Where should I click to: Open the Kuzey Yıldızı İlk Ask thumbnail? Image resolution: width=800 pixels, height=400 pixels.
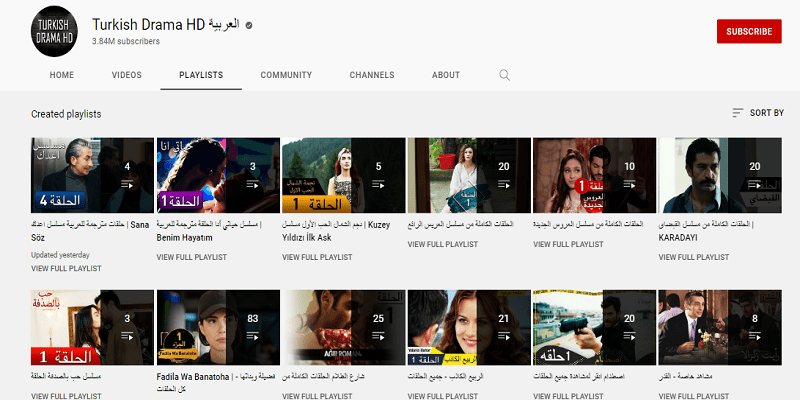[343, 175]
